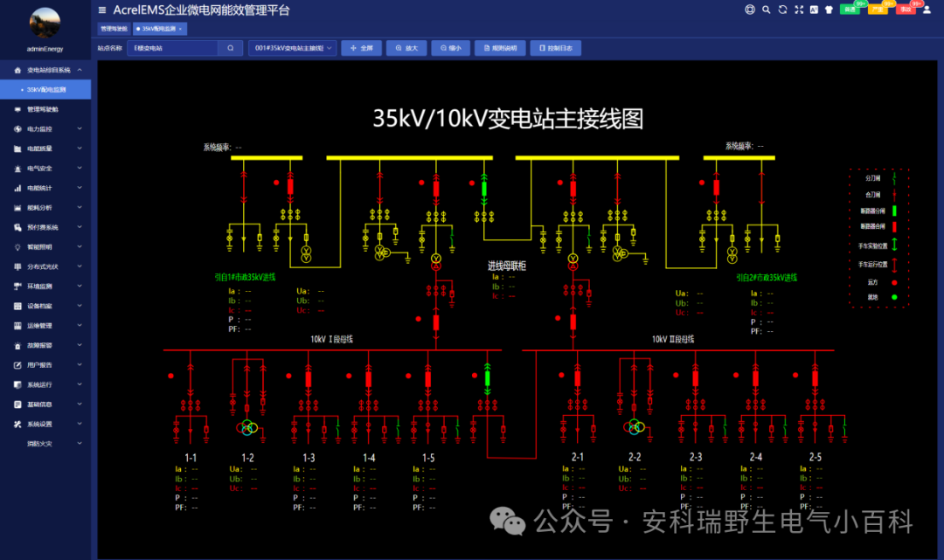Select the 2-2 transformer symbol
Image resolution: width=944 pixels, height=560 pixels.
click(x=634, y=427)
